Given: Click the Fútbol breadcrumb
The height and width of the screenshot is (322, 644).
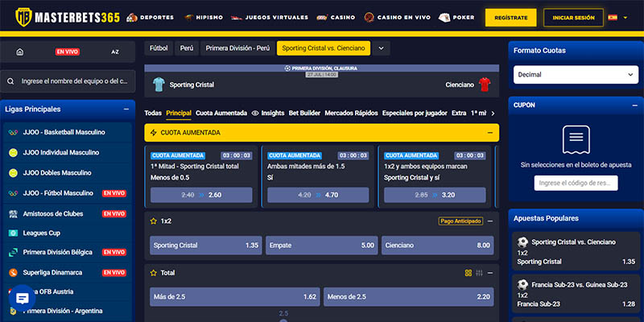Looking at the screenshot, I should [159, 48].
